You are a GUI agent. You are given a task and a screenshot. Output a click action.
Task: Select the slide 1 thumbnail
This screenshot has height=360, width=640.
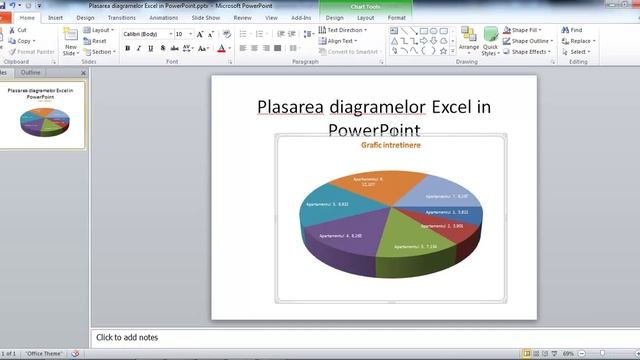tap(42, 115)
